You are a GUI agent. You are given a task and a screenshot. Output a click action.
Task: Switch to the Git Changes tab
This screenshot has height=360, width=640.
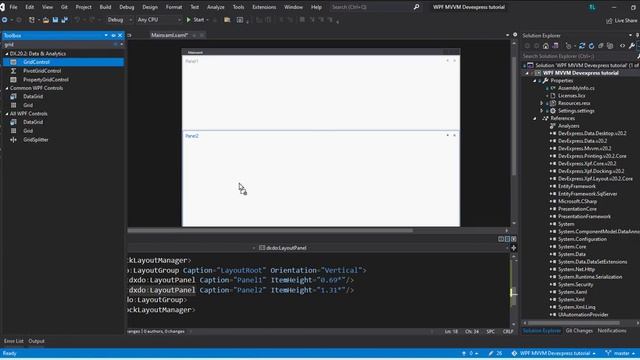(x=579, y=331)
